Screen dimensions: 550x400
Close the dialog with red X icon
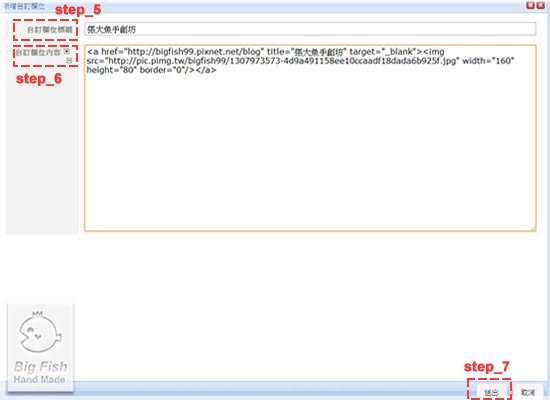[541, 5]
